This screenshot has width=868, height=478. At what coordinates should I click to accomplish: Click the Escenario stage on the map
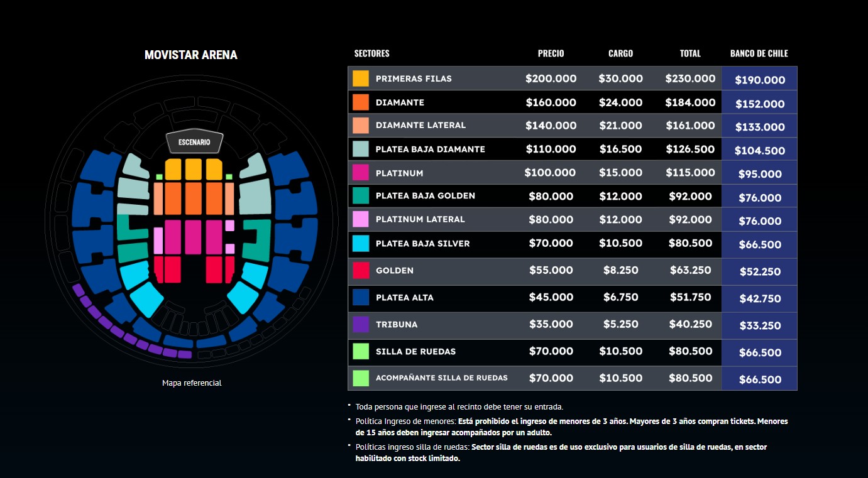[x=194, y=143]
